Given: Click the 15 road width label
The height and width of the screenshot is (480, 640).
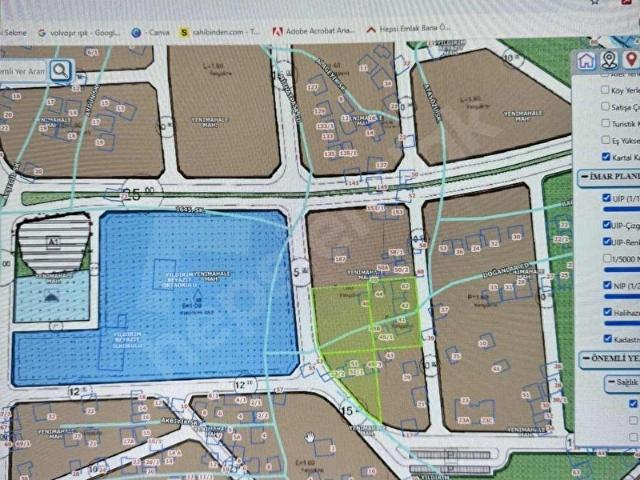Looking at the screenshot, I should pos(348,410).
